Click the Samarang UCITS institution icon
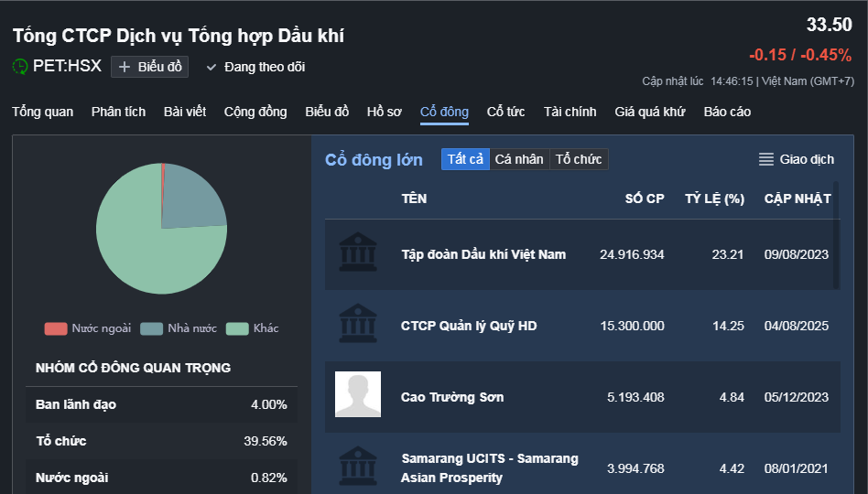The height and width of the screenshot is (494, 868). click(x=358, y=467)
